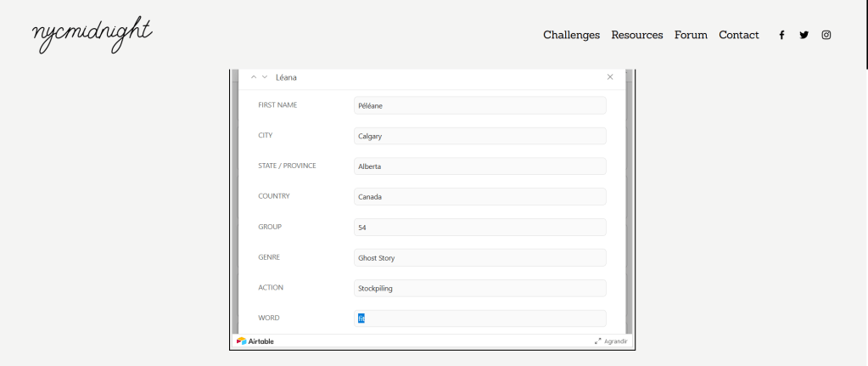Screen dimensions: 868x366
Task: Go to previous record with up chevron
Action: 254,77
